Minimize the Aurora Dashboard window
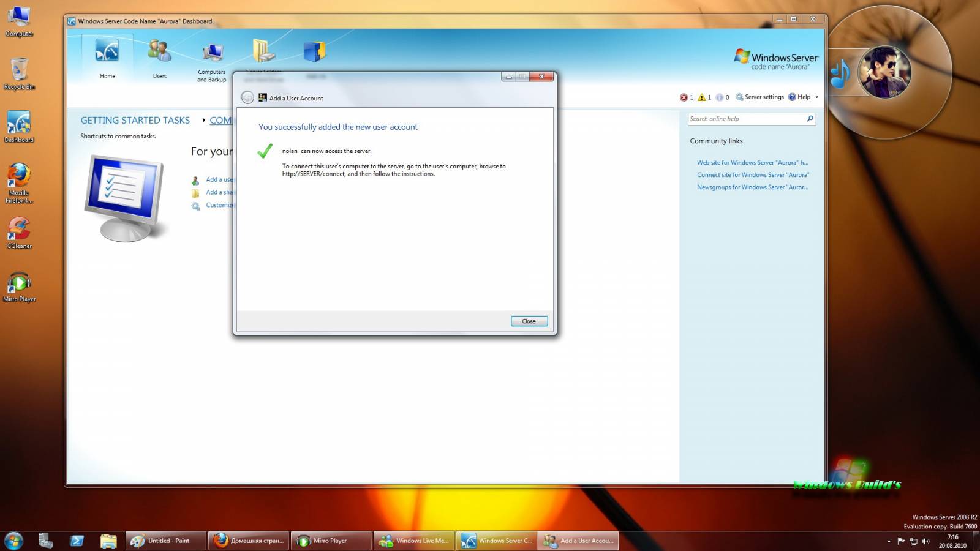Viewport: 980px width, 551px height. [x=780, y=20]
